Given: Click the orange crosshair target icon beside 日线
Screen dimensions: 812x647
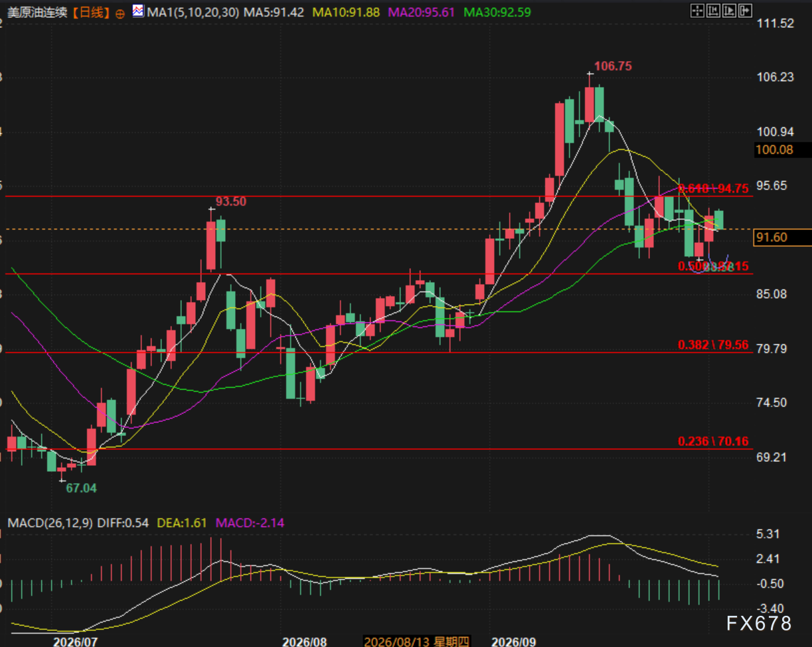Looking at the screenshot, I should [120, 13].
